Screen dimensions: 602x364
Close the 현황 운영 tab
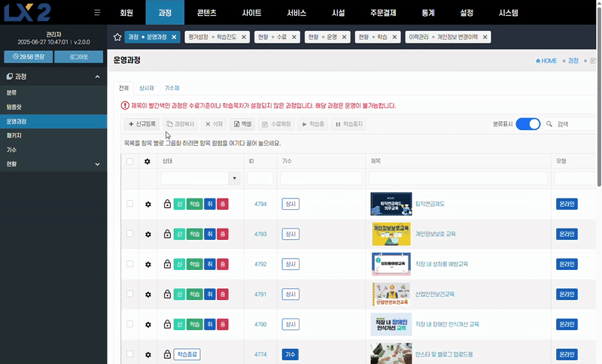(345, 37)
